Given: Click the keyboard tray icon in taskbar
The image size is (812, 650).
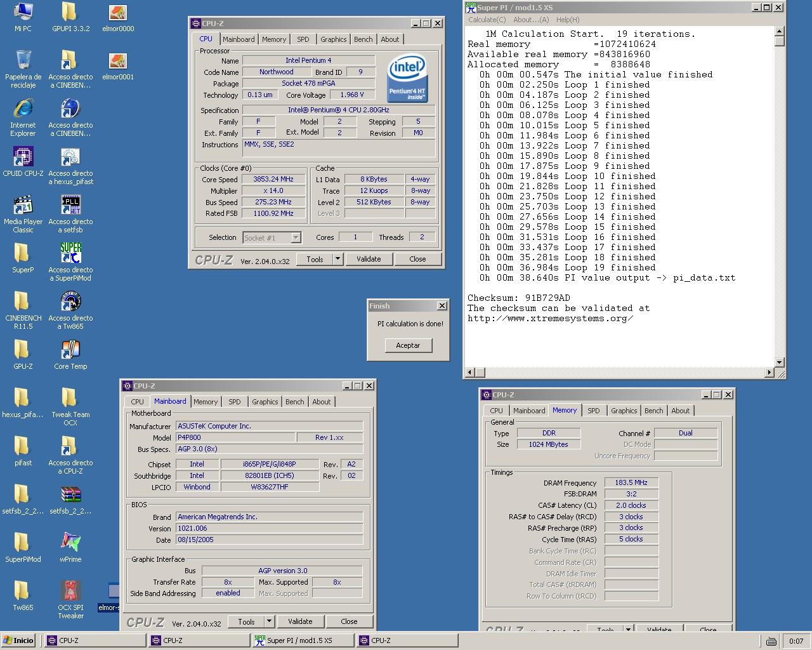Looking at the screenshot, I should tap(771, 641).
